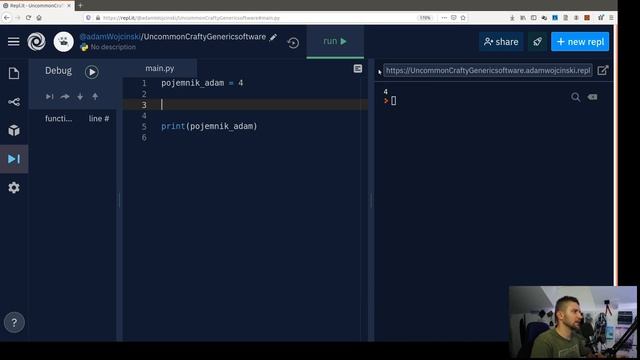Click the Repl.it spiral logo
This screenshot has width=640, height=360.
click(x=36, y=42)
